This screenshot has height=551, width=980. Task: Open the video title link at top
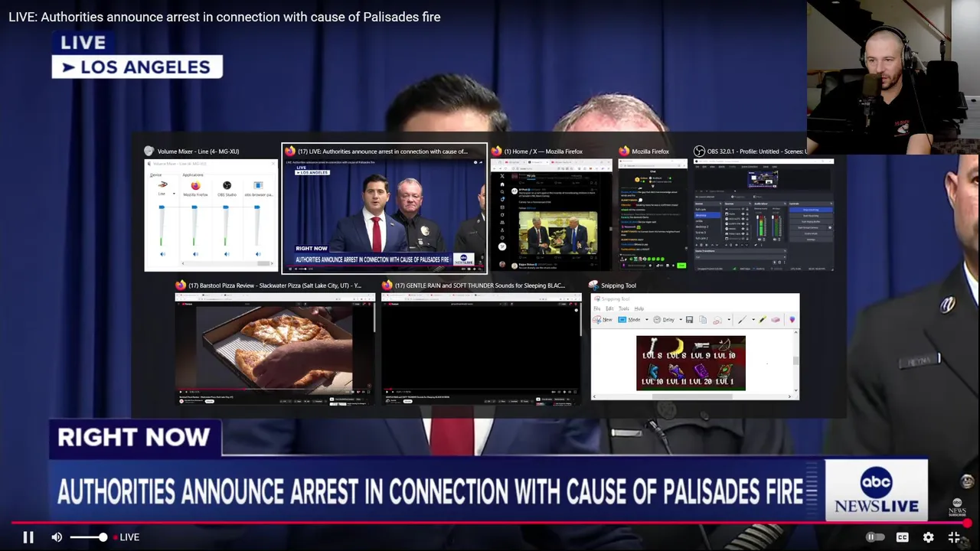[x=224, y=17]
